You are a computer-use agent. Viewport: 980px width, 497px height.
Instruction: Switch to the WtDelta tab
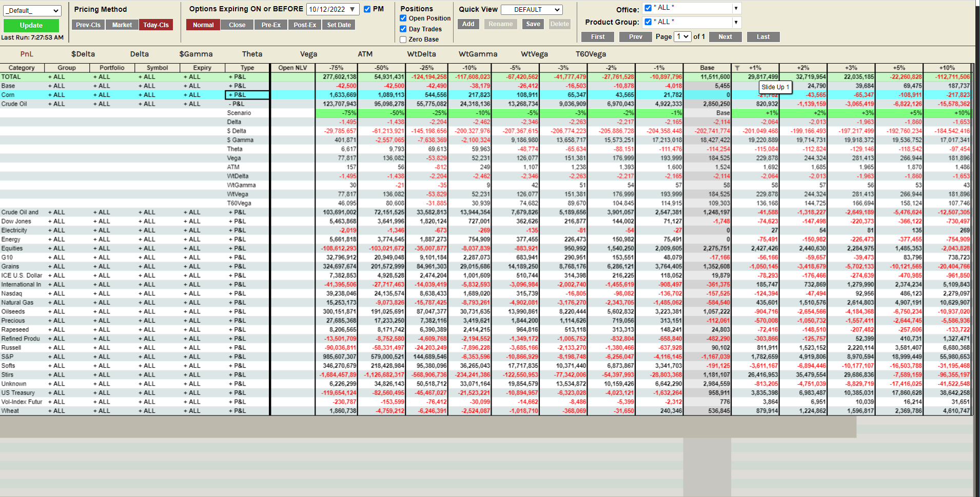422,54
